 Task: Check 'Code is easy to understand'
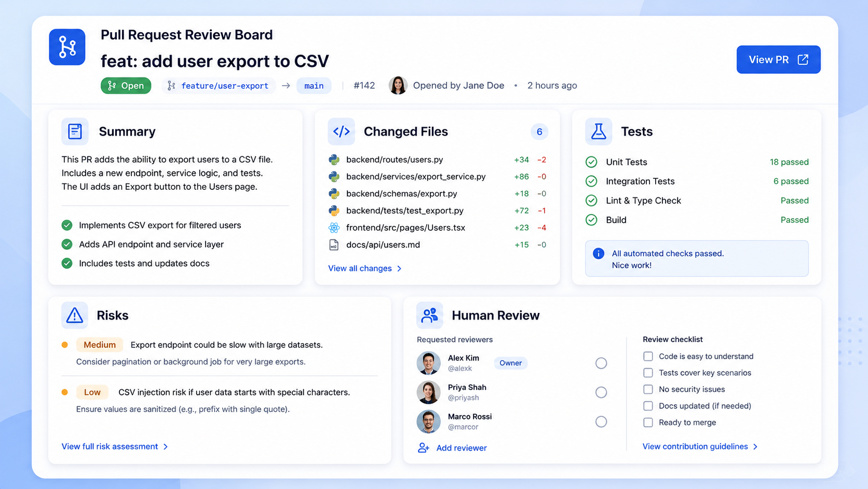(x=648, y=356)
